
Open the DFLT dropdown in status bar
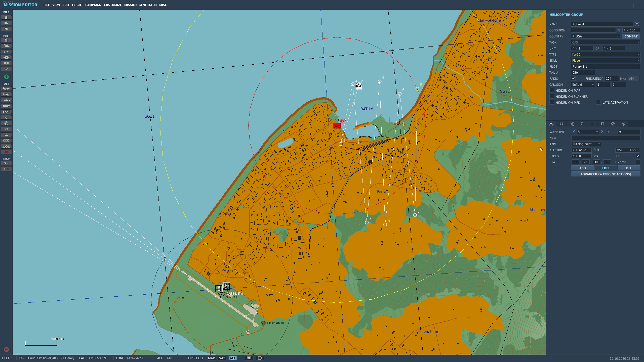7,358
